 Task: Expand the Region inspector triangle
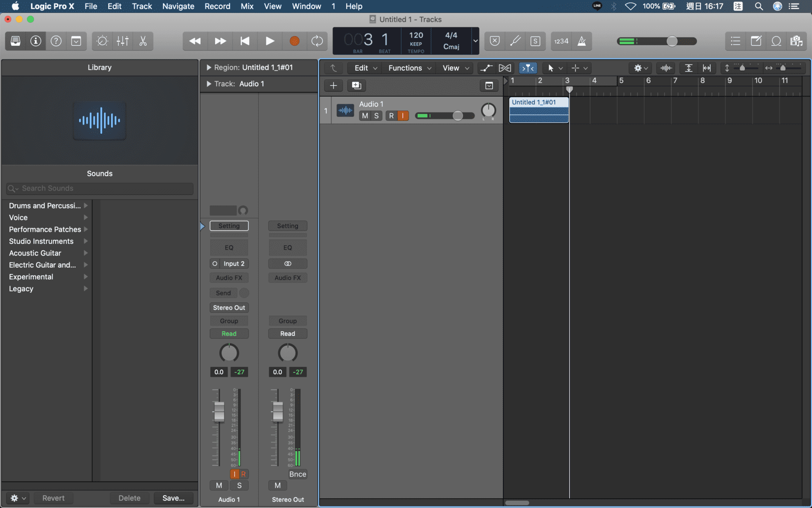coord(209,68)
